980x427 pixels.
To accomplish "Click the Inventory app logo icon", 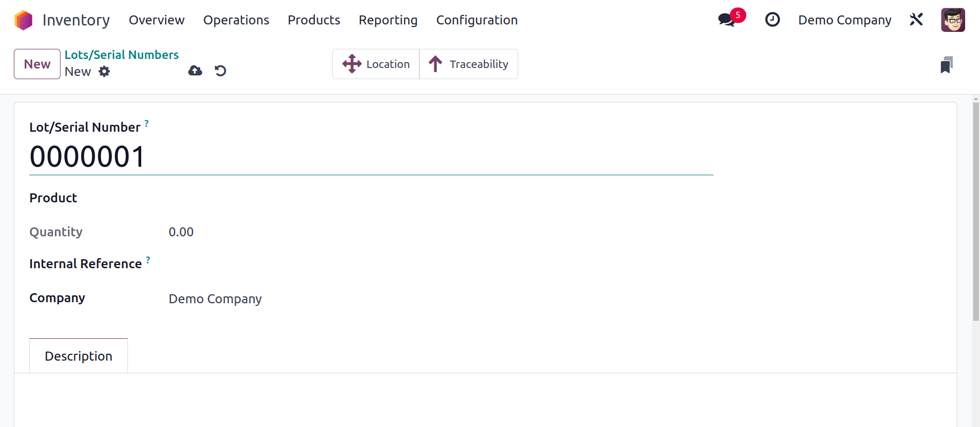I will [x=23, y=20].
